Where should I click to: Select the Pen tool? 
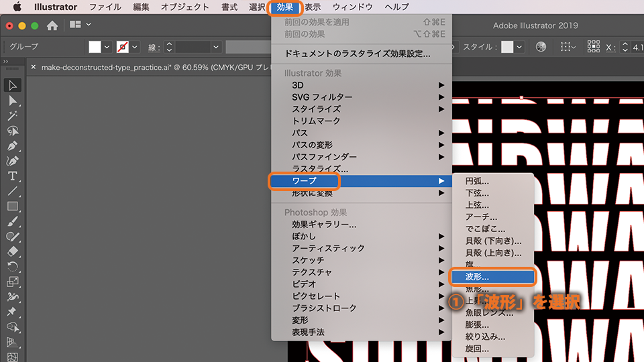pos(12,146)
